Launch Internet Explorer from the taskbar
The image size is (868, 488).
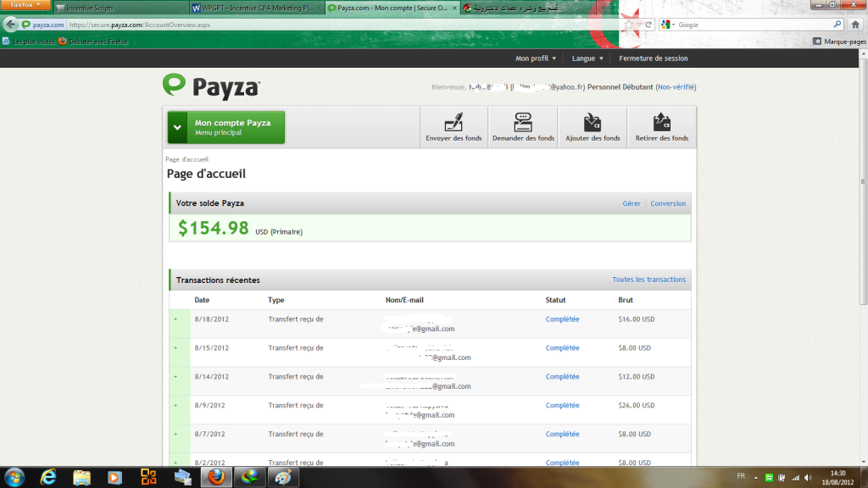click(48, 477)
